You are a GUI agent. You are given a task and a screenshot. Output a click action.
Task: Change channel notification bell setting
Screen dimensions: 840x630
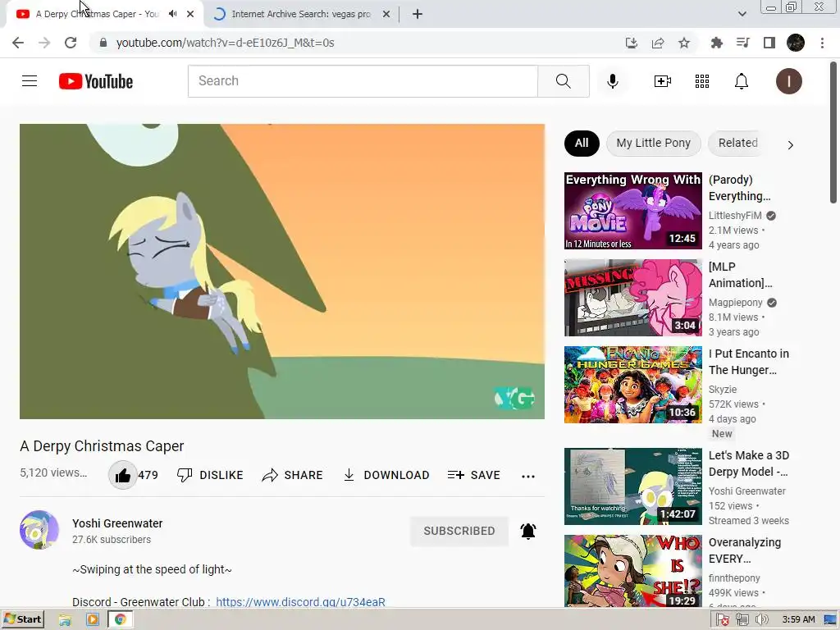coord(527,531)
